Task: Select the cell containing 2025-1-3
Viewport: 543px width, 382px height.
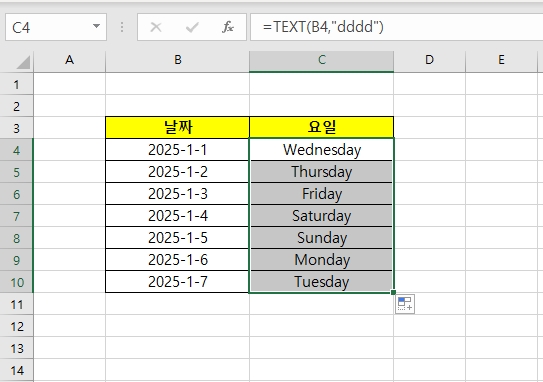Action: [x=177, y=194]
